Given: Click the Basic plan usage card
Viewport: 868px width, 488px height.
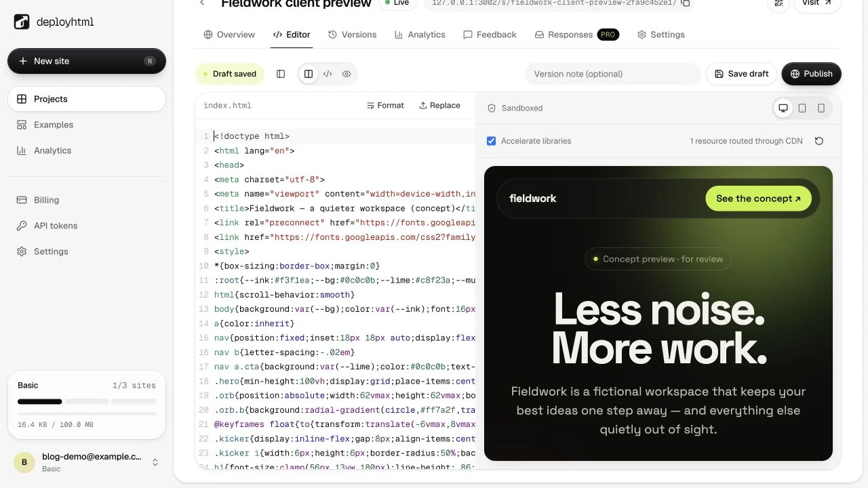Looking at the screenshot, I should [x=87, y=405].
